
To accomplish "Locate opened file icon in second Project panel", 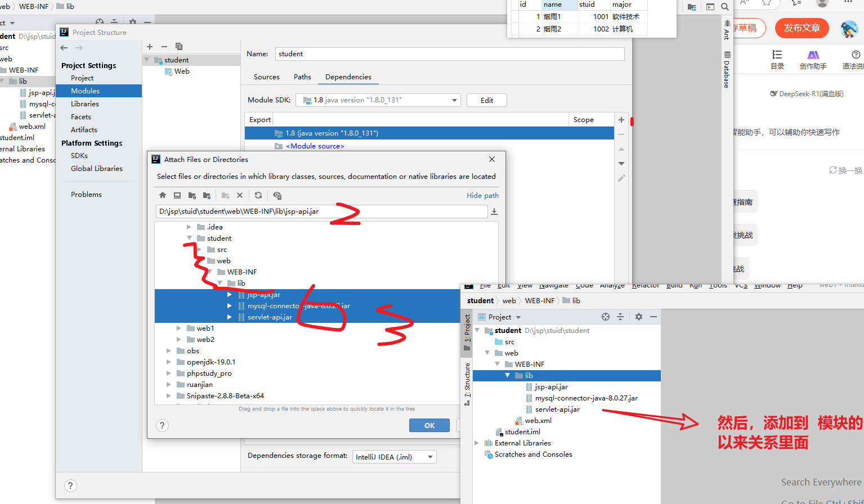I will 606,317.
